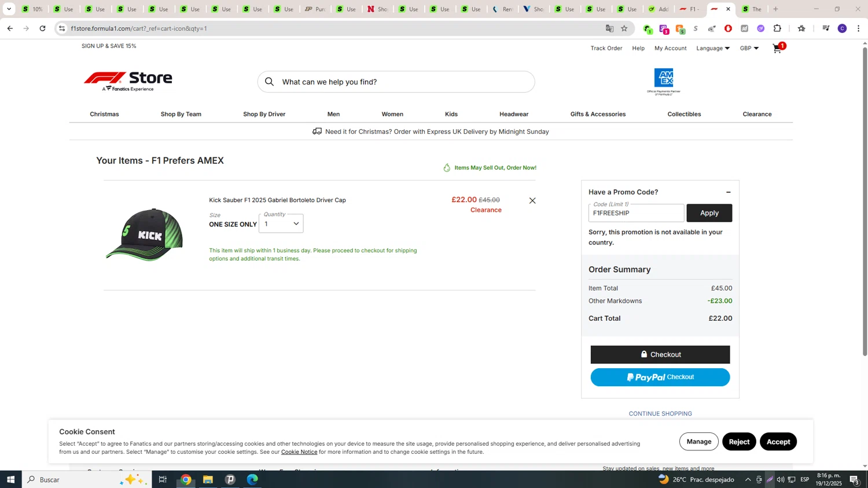Click the PayPal Checkout button
868x488 pixels.
[x=660, y=377]
